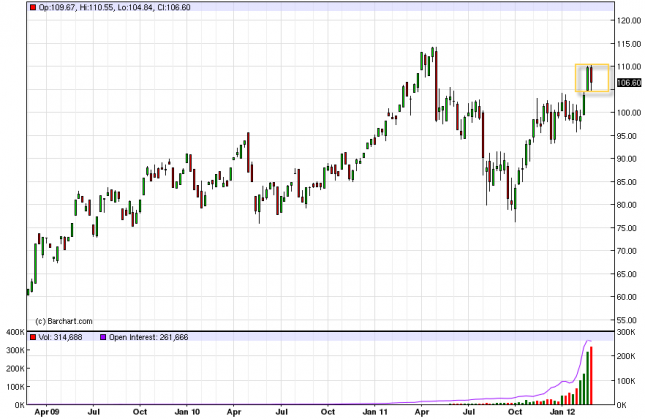Viewport: 645px width, 419px height.
Task: Click the 90.00 price axis label
Action: [629, 159]
